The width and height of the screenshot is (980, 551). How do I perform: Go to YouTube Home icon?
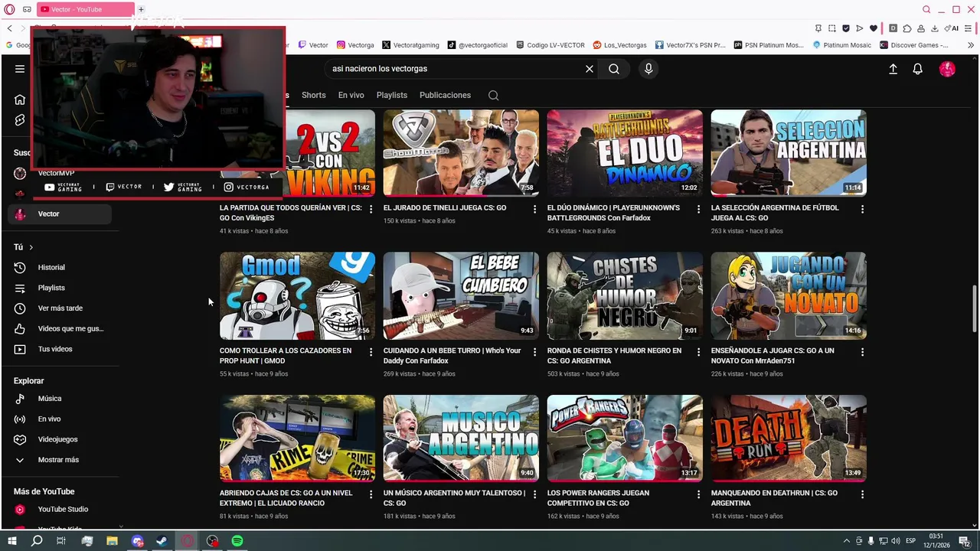pyautogui.click(x=20, y=99)
